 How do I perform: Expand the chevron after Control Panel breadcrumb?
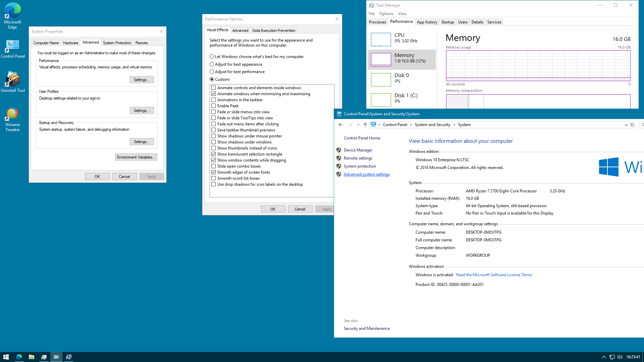411,125
